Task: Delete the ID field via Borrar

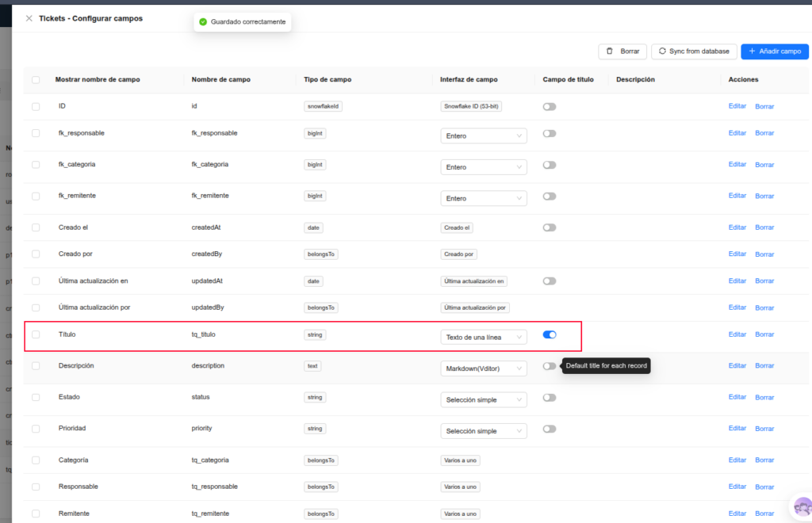Action: 764,106
